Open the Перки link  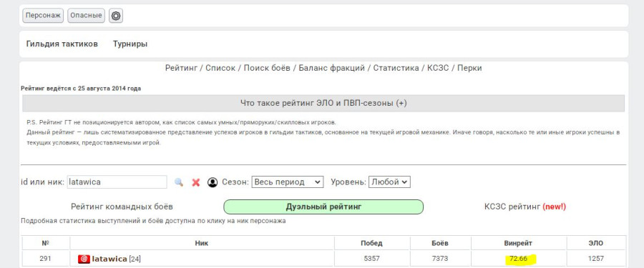(x=469, y=68)
